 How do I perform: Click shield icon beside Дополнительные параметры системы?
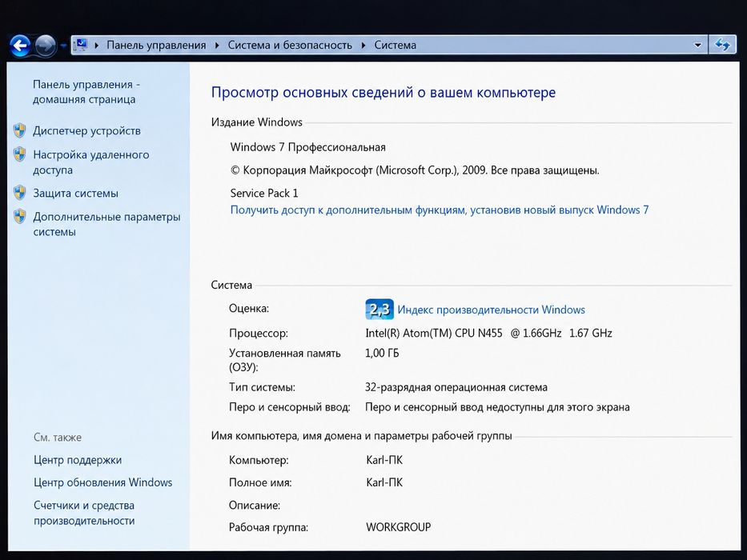coord(19,216)
